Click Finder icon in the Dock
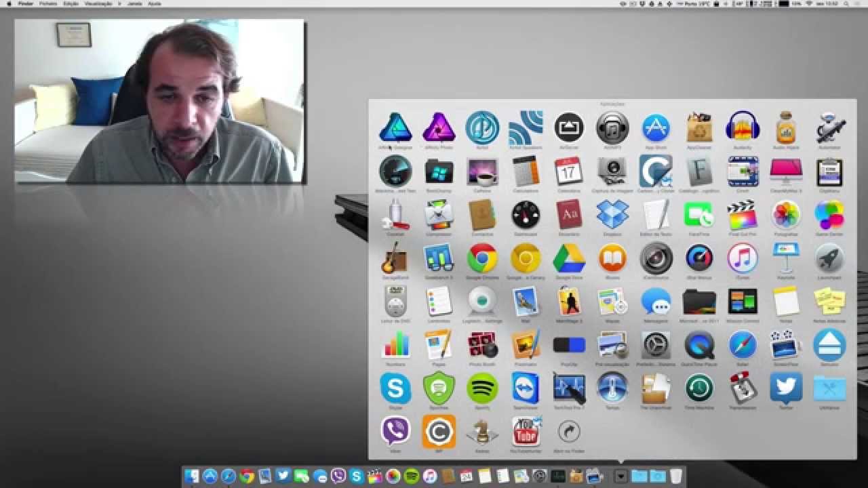Viewport: 868px width, 488px height. tap(192, 476)
